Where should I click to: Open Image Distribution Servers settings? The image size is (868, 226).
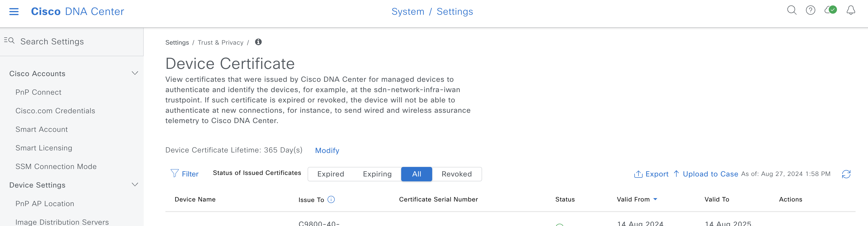pos(62,222)
